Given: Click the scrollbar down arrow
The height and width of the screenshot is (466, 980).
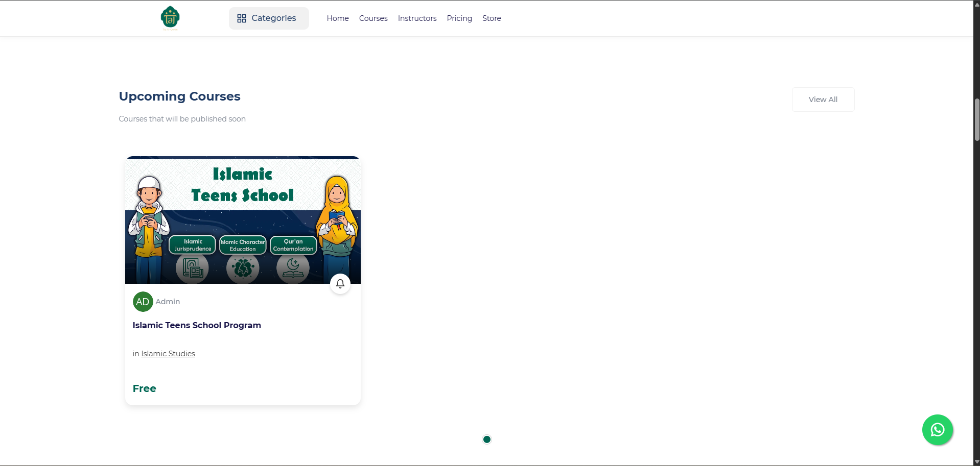Looking at the screenshot, I should click(x=975, y=462).
